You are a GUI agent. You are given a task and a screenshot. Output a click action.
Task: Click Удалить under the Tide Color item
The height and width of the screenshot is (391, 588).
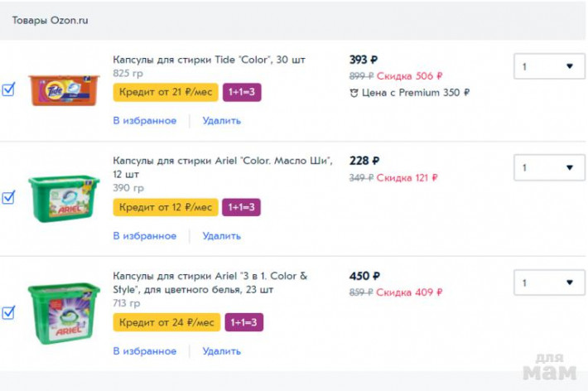pyautogui.click(x=222, y=120)
